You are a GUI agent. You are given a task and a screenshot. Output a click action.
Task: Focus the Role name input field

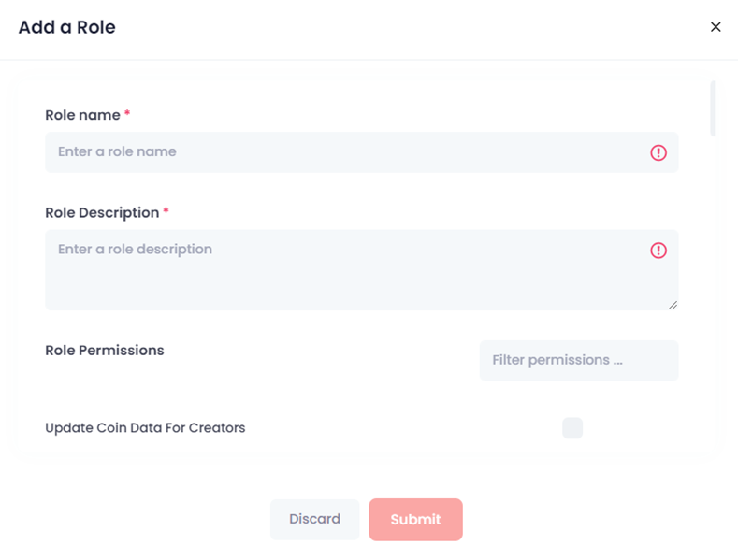[361, 152]
